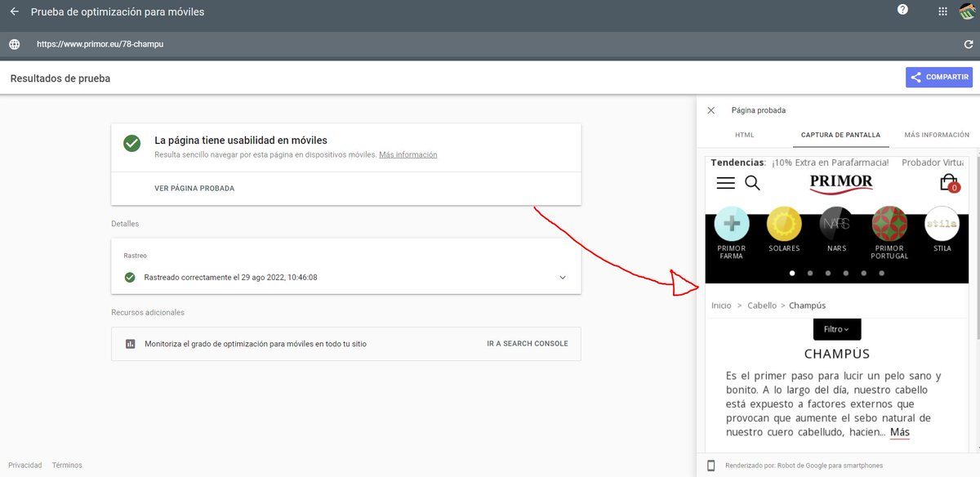Click the smartphone icon in panel footer
Viewport: 980px width, 477px height.
(x=710, y=466)
